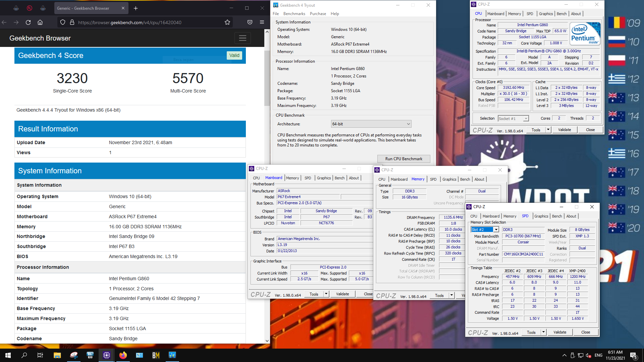Viewport: 644px width, 362px height.
Task: Click Close button in top CPU-Z window
Action: pyautogui.click(x=590, y=130)
